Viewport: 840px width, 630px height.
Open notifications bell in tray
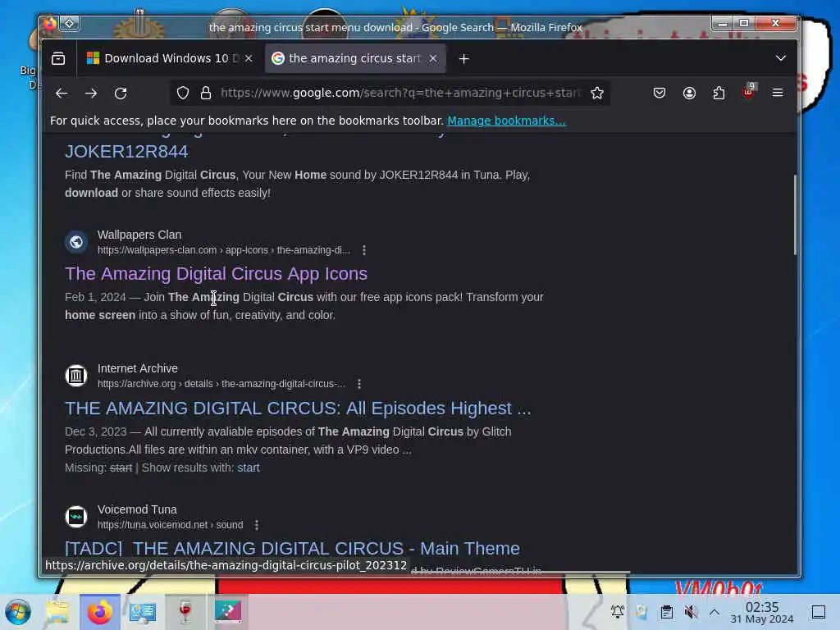click(x=617, y=611)
